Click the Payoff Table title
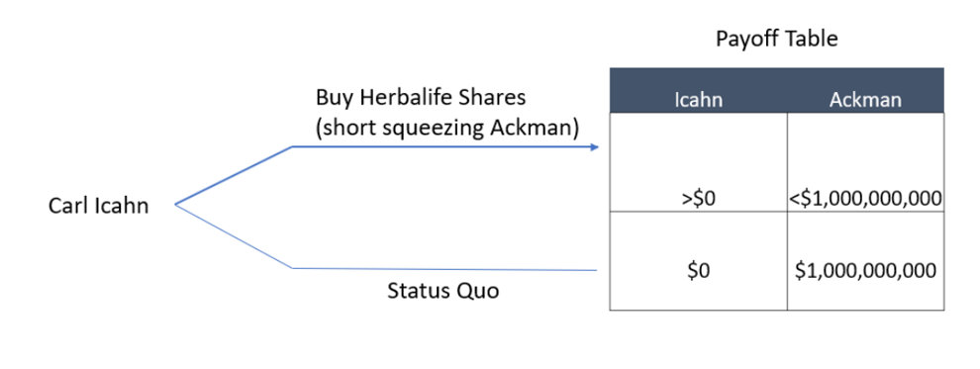Image resolution: width=980 pixels, height=369 pixels. pyautogui.click(x=776, y=39)
